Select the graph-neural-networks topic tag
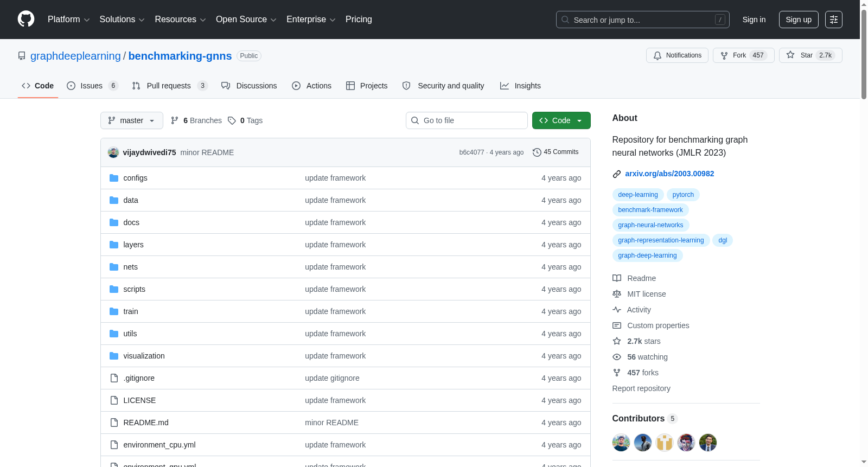Viewport: 868px width, 467px height. click(650, 225)
